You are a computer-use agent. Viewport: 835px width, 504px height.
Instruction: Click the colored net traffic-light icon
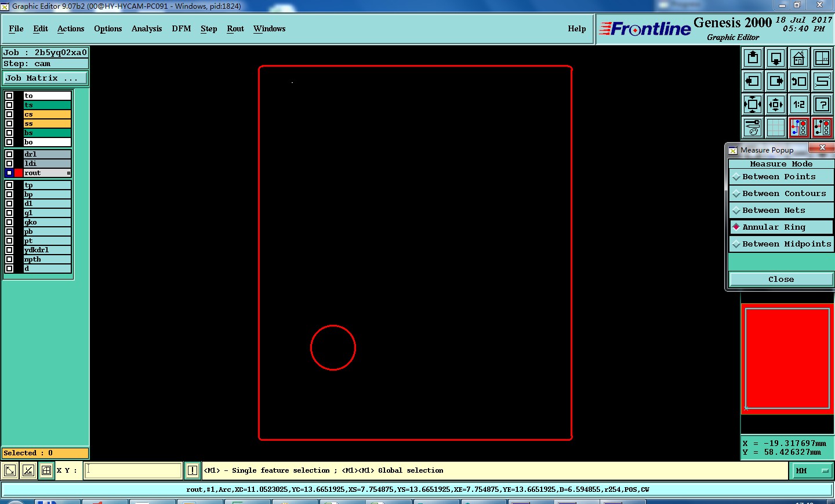click(x=799, y=128)
